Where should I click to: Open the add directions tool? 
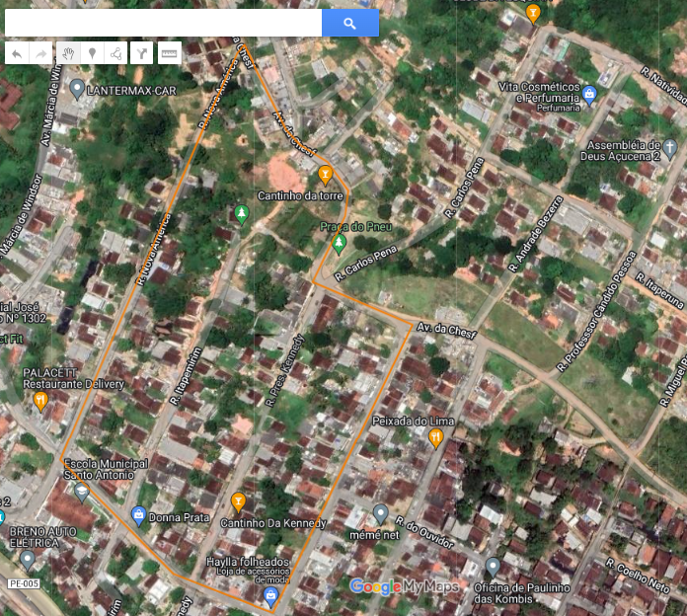coord(141,53)
